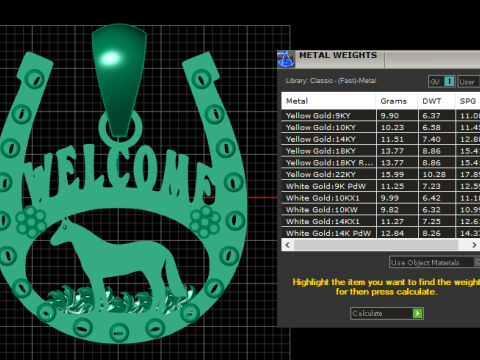Click the METAL WEIGHTS panel title

point(338,55)
